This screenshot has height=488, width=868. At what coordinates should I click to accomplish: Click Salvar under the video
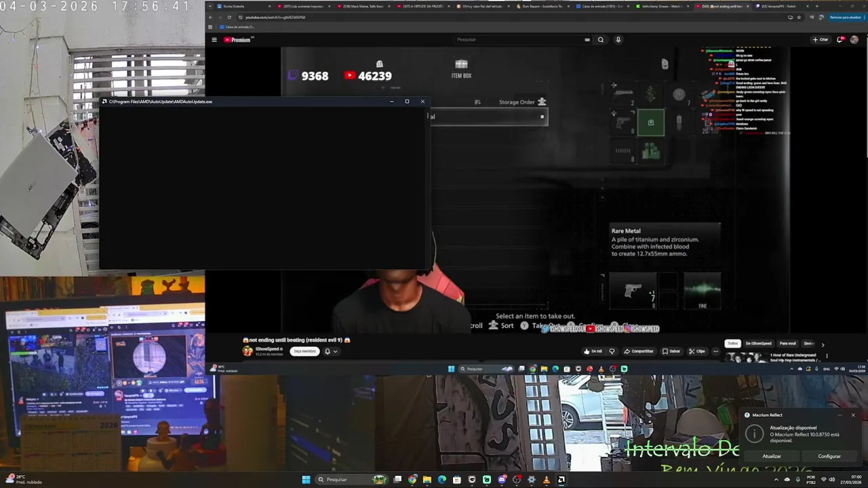coord(671,351)
